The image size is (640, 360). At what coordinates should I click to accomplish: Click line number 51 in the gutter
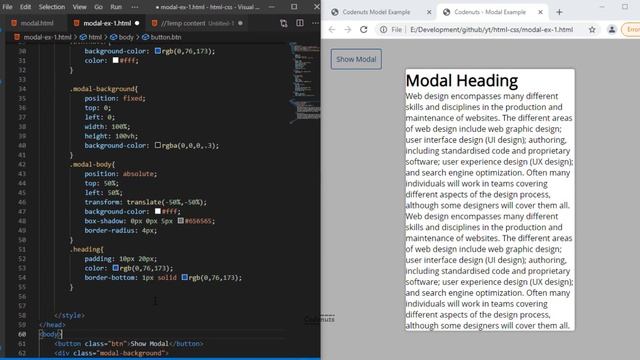tap(22, 249)
